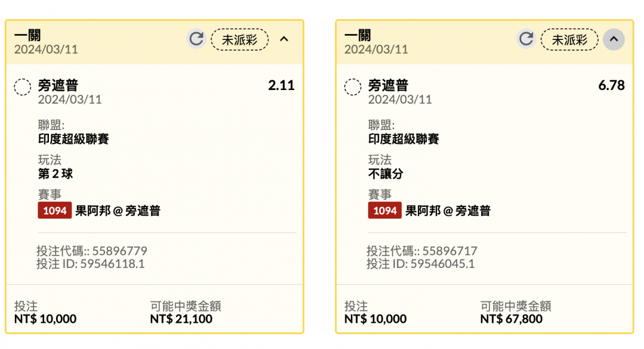
Task: Select dashed circle beside left 旁遮普
Action: click(x=23, y=87)
